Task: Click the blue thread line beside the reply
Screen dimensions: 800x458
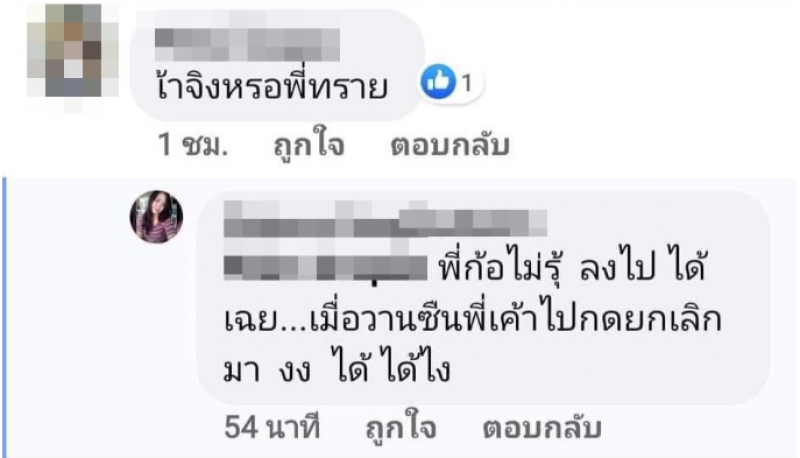Action: 5,316
